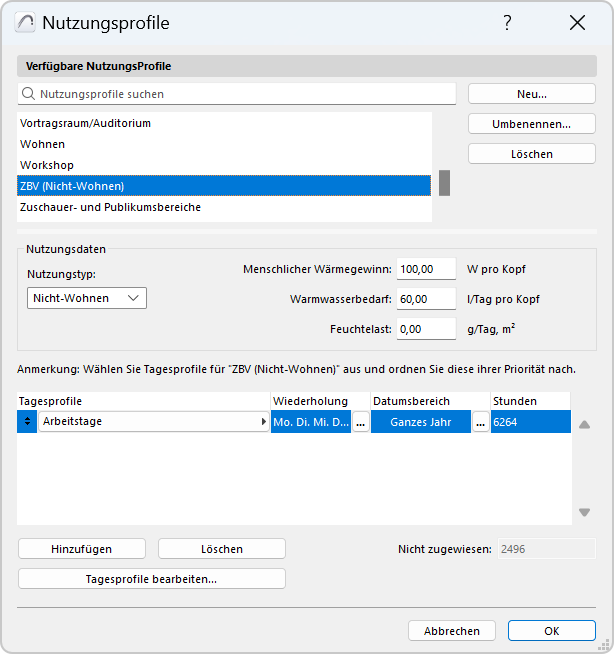
Task: Open Tagesprofile bearbeiten...
Action: pyautogui.click(x=152, y=579)
